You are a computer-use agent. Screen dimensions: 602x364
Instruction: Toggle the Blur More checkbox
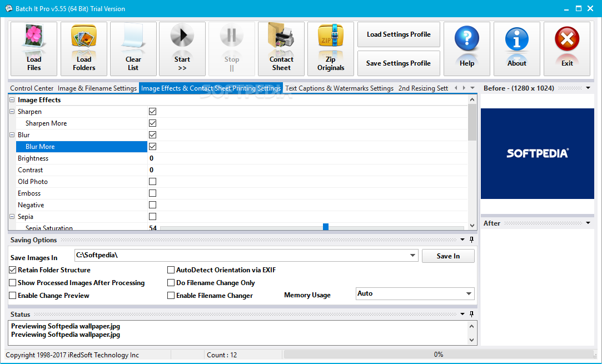[152, 146]
